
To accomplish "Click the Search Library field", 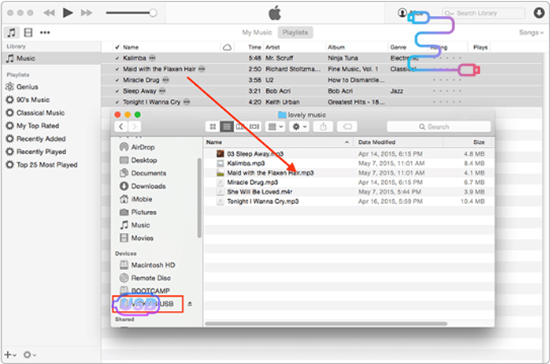I will coord(483,13).
